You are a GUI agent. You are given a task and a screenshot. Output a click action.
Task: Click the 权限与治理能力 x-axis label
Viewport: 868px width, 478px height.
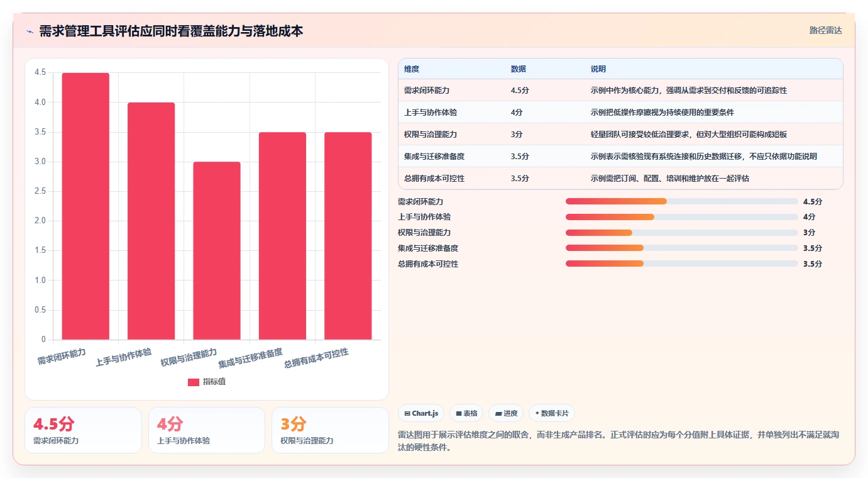[x=189, y=357]
